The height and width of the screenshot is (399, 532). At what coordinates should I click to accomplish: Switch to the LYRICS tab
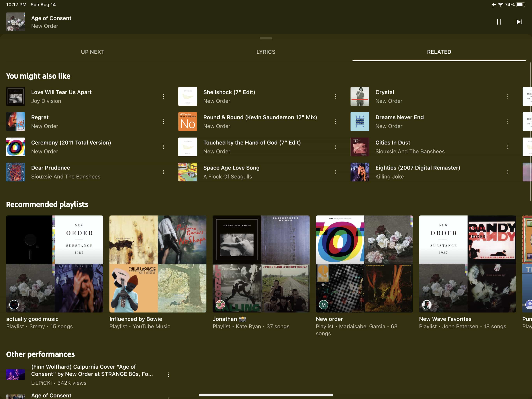coord(266,52)
